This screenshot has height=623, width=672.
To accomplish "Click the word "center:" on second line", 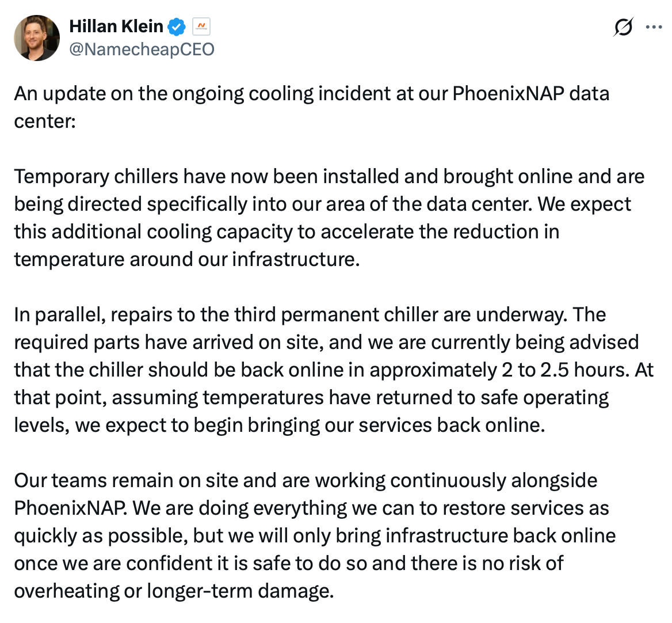I will [x=45, y=121].
